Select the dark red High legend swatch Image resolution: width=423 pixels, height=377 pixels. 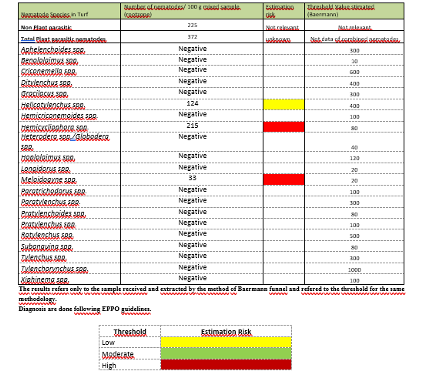pos(226,364)
